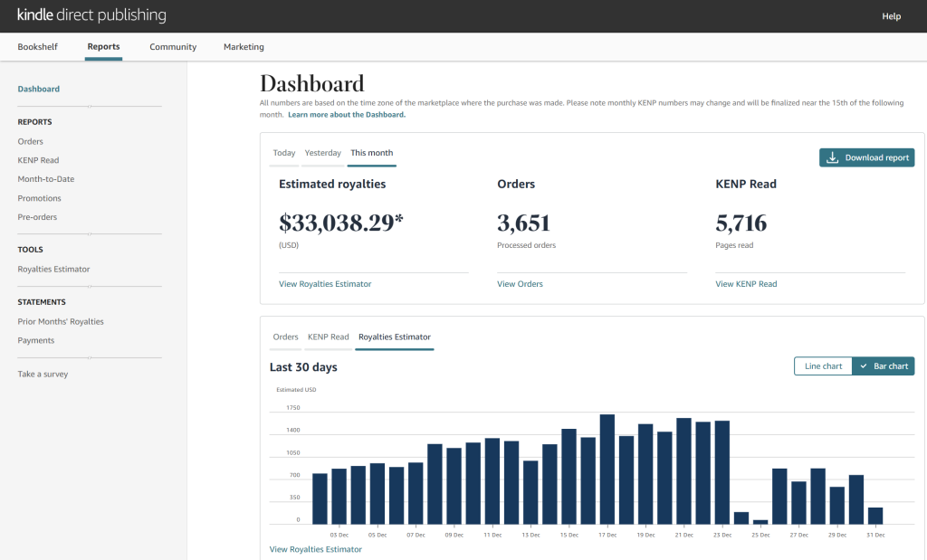The width and height of the screenshot is (927, 560).
Task: Show the Orders chart tab
Action: click(285, 337)
